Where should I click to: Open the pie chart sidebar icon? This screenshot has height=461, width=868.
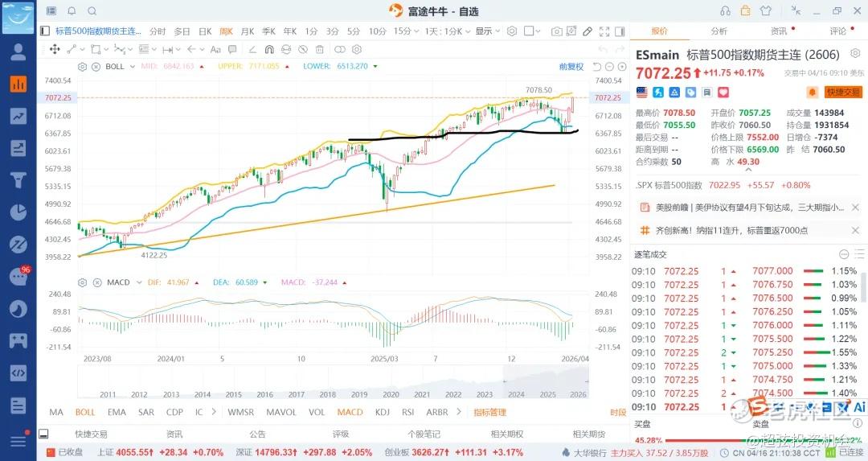pos(18,212)
